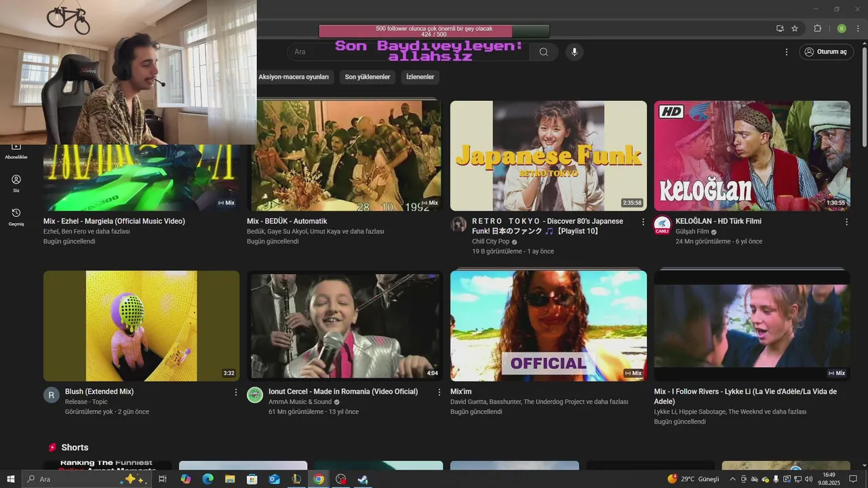The height and width of the screenshot is (488, 868).
Task: Click Chill City Pop channel avatar
Action: pyautogui.click(x=458, y=225)
